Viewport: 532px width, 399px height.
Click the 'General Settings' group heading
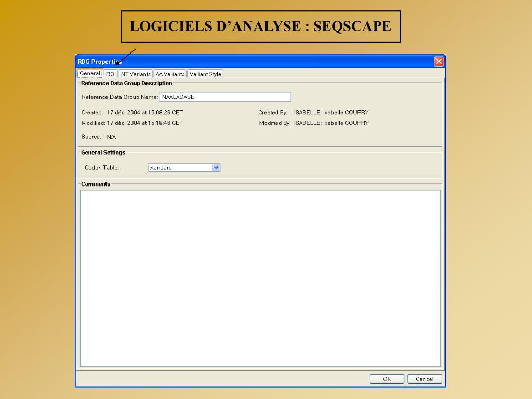click(x=103, y=153)
